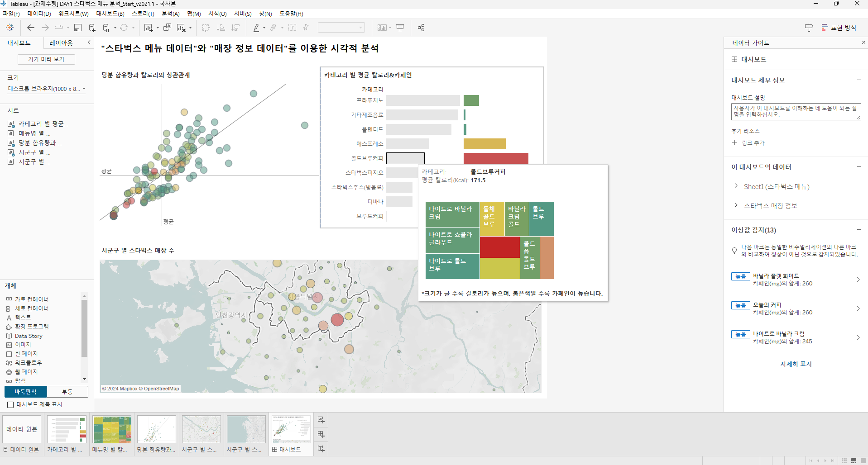Toggle the show-filmstrip view icon in the status bar

pos(854,460)
